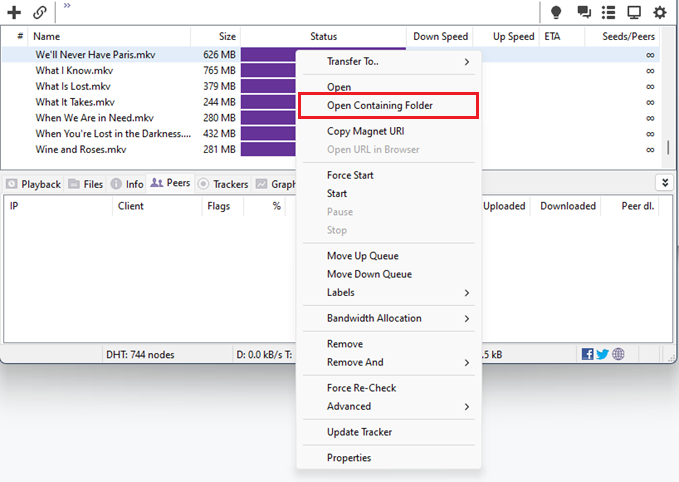Switch to the Files tab

click(x=86, y=184)
